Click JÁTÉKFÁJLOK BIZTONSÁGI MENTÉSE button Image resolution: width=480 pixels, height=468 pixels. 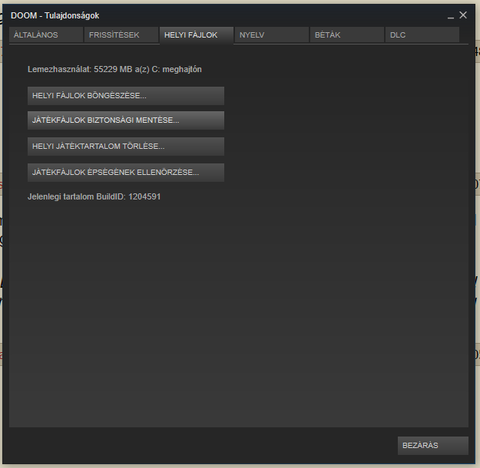[x=126, y=120]
